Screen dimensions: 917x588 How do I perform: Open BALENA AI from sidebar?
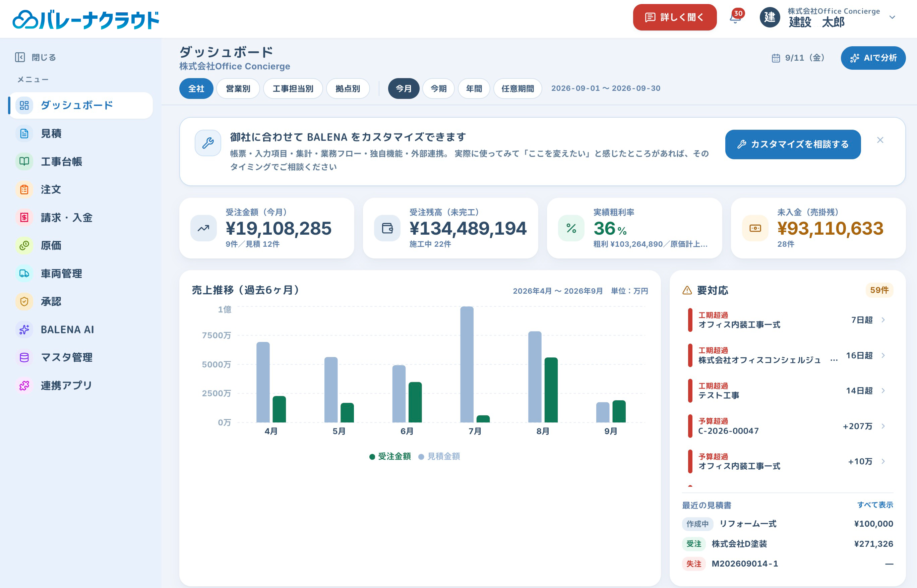tap(81, 330)
